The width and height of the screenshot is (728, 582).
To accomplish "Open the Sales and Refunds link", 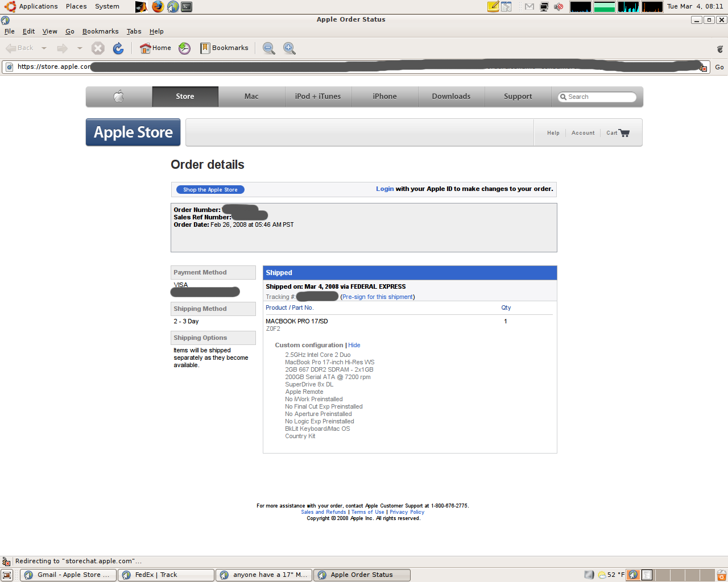I will [324, 512].
